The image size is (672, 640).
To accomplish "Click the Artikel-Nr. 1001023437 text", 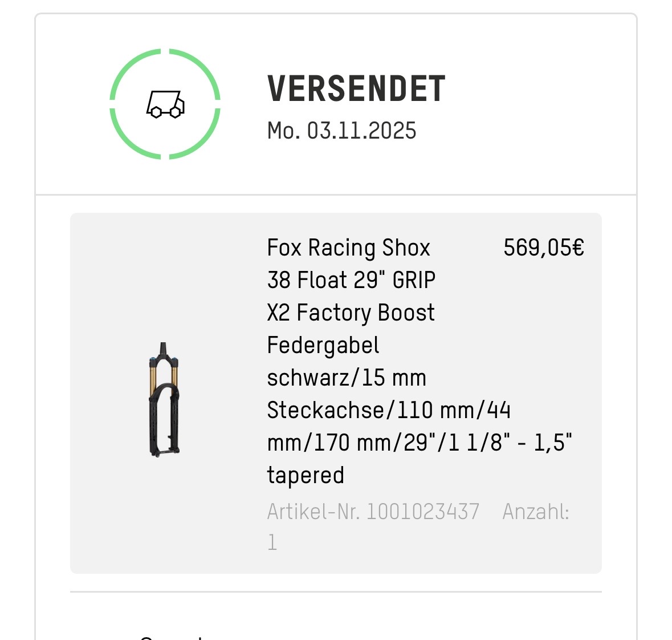I will click(373, 512).
